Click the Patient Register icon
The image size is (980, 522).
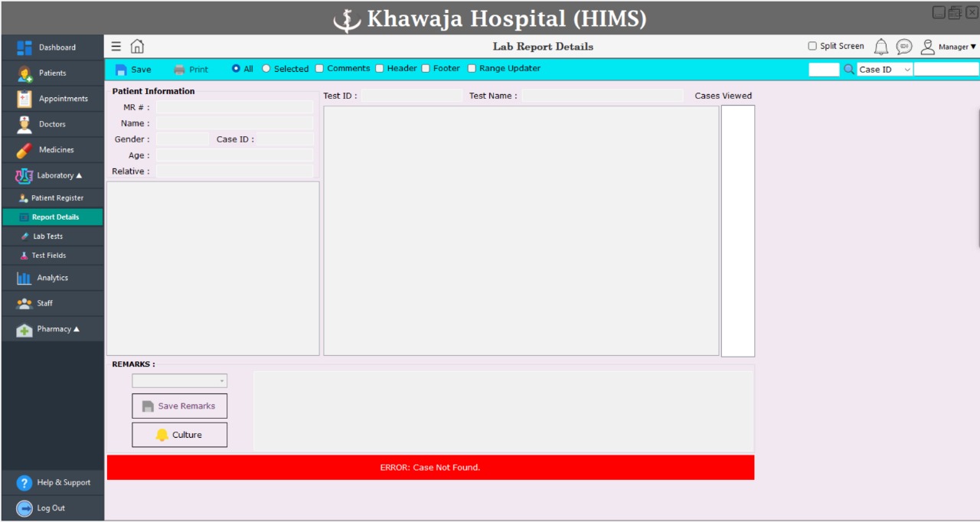pos(24,198)
